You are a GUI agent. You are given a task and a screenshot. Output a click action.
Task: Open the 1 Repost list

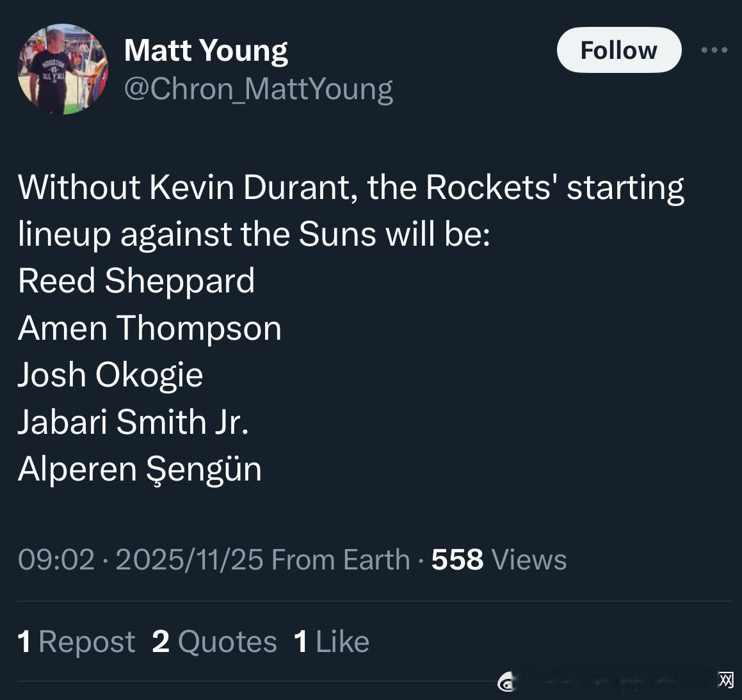76,641
